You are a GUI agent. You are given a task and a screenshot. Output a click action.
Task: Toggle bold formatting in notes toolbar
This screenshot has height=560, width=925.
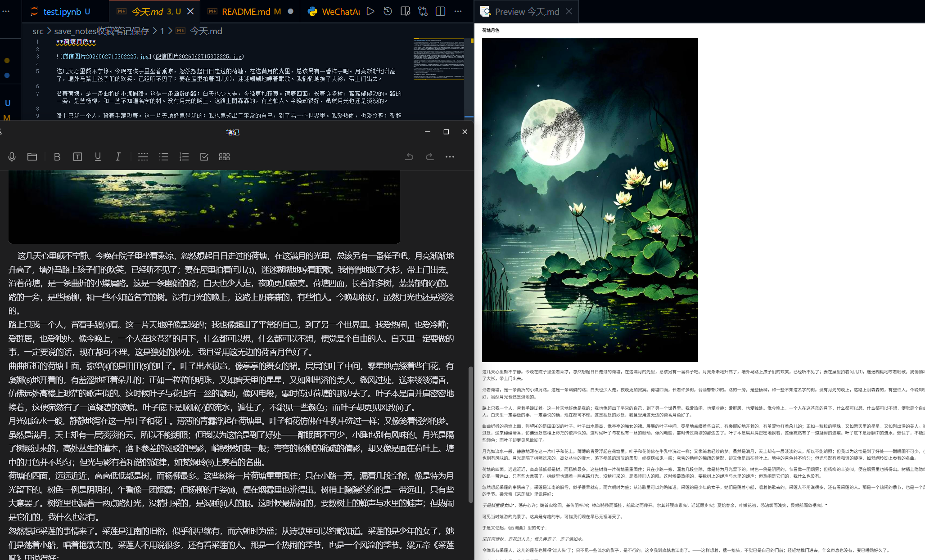57,157
